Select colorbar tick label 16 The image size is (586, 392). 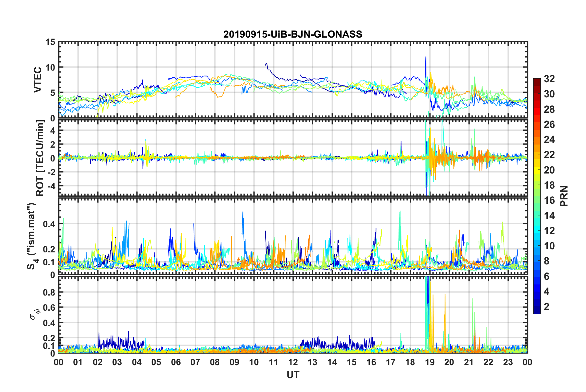tap(549, 200)
